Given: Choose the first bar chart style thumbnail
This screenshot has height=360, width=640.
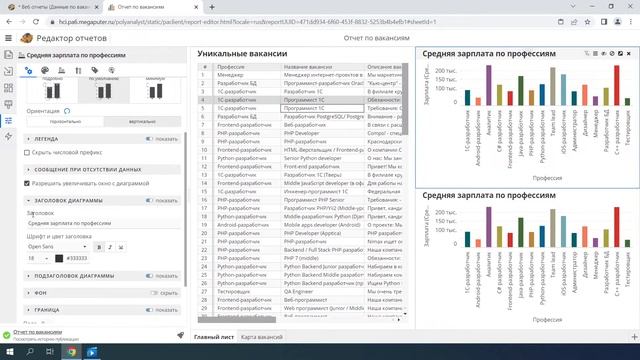Looking at the screenshot, I should [x=52, y=90].
